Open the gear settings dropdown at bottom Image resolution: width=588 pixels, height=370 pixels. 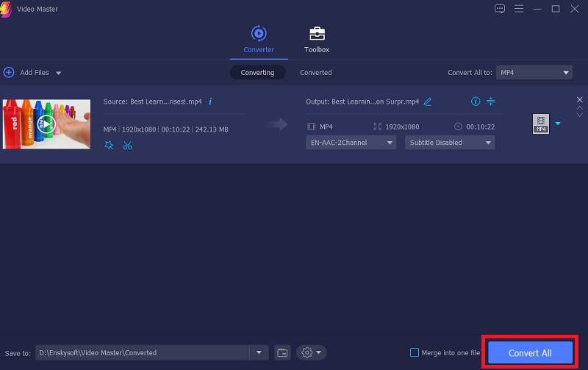[x=311, y=352]
